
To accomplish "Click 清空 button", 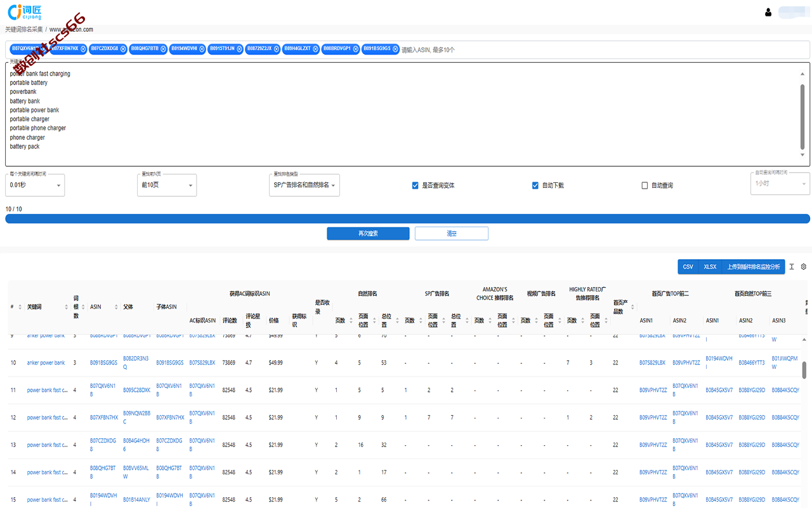I will [x=452, y=234].
